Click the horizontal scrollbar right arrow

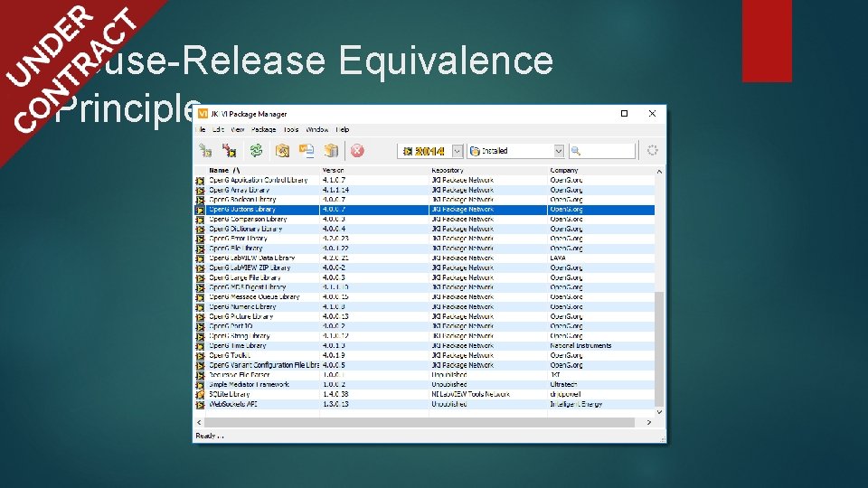pyautogui.click(x=649, y=422)
